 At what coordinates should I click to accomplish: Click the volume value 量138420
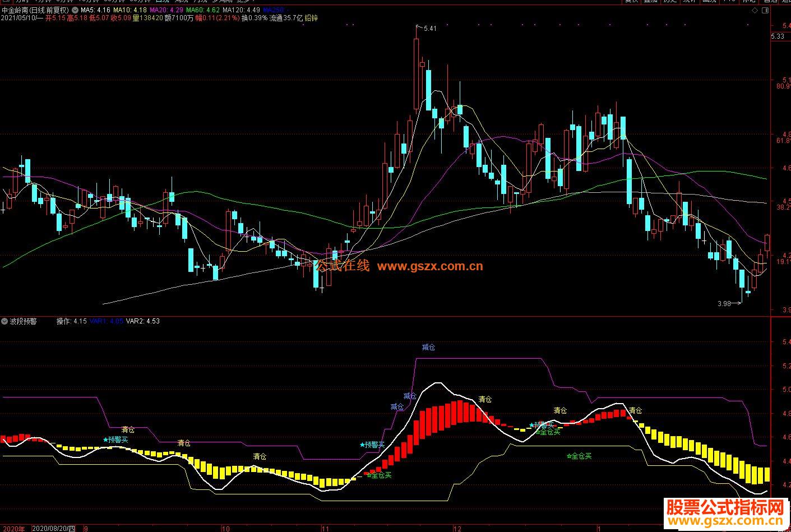147,18
